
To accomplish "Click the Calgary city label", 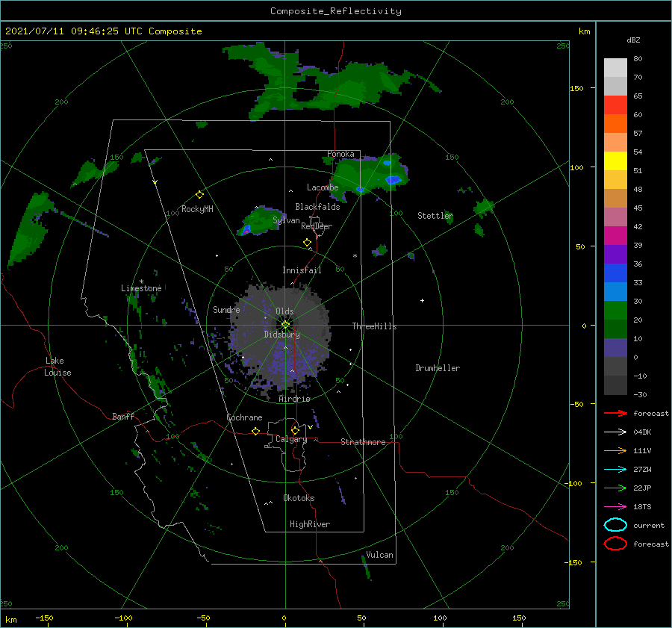I will pyautogui.click(x=291, y=439).
